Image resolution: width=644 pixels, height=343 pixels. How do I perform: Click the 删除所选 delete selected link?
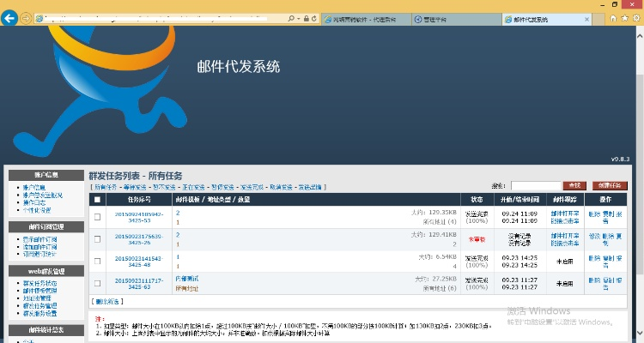111,301
